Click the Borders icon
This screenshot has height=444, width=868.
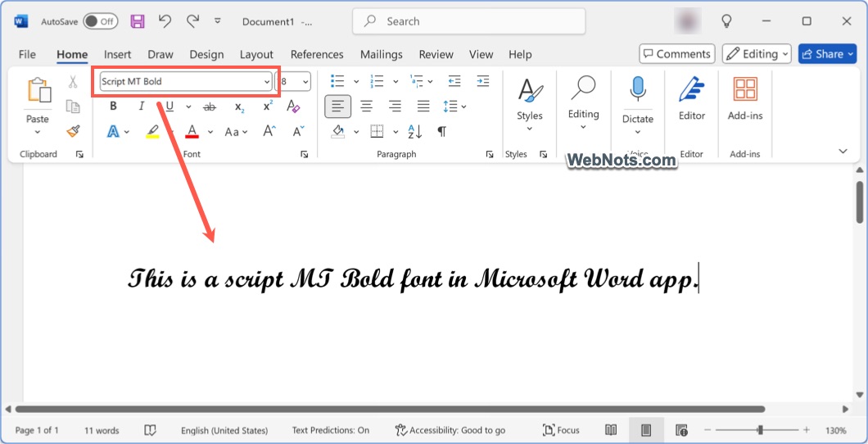coord(377,131)
